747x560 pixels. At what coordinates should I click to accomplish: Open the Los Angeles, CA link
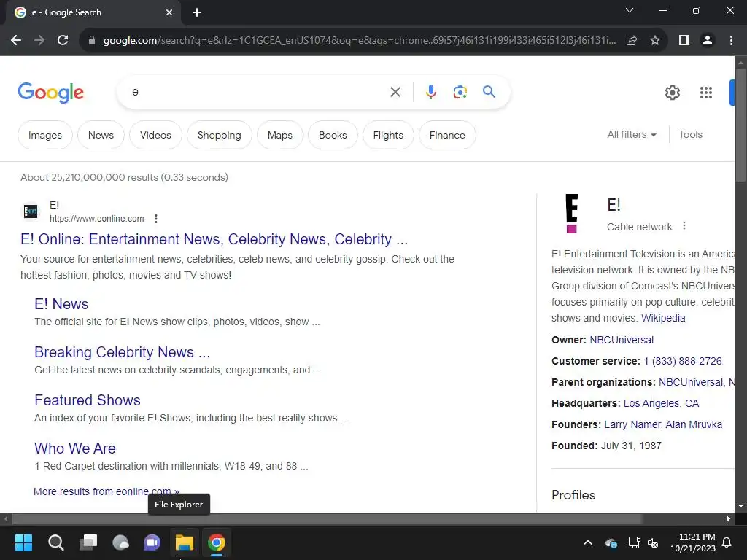tap(661, 403)
